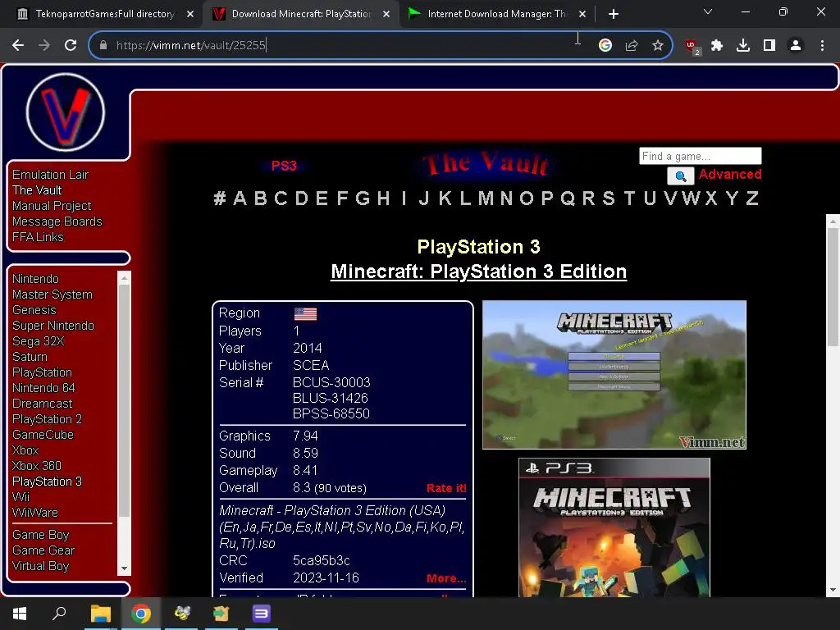Browse vault games under letter Z

752,199
